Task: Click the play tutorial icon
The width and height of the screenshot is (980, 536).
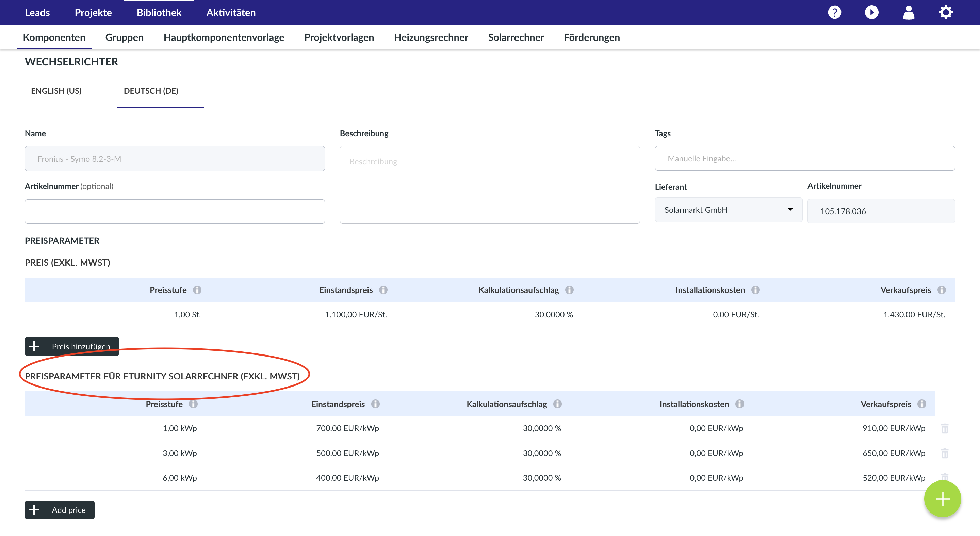Action: pos(871,12)
